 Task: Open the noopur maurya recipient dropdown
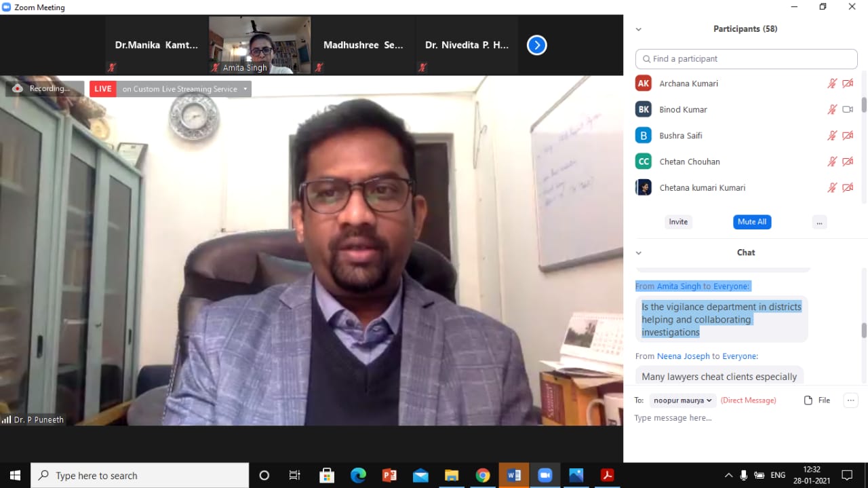(x=682, y=400)
